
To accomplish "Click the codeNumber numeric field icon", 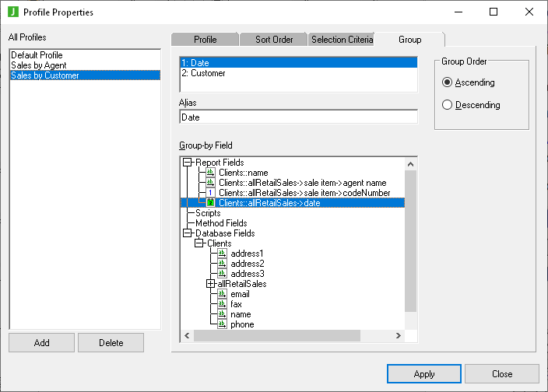I will (x=210, y=193).
